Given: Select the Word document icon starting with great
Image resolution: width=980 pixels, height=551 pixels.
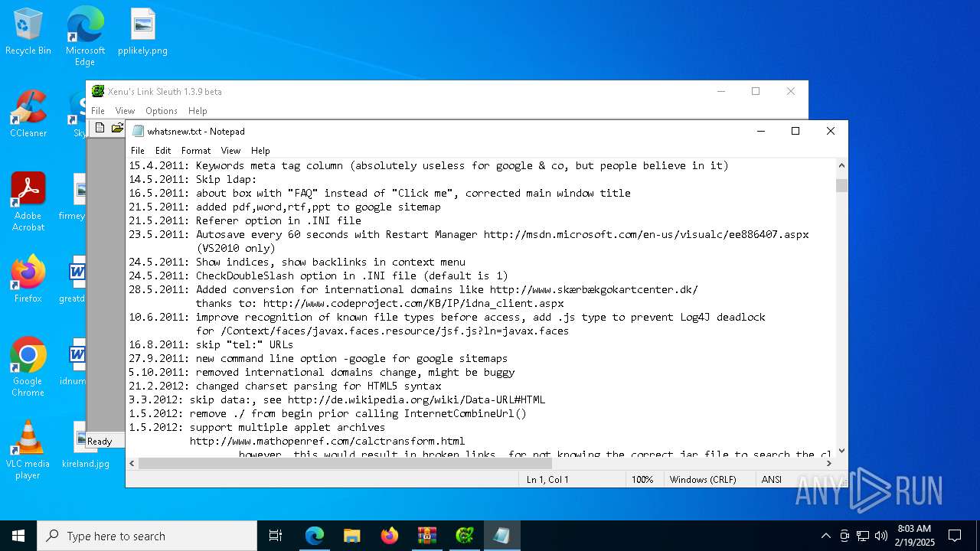Looking at the screenshot, I should pyautogui.click(x=74, y=279).
